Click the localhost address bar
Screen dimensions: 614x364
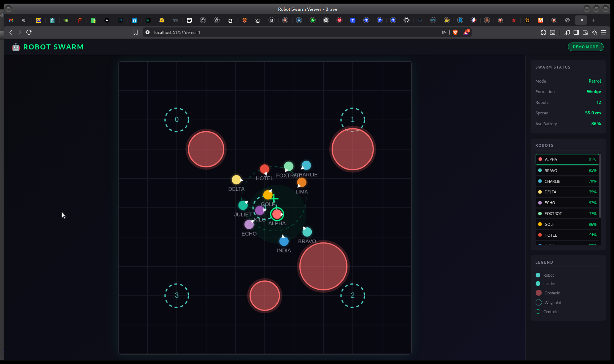point(289,32)
